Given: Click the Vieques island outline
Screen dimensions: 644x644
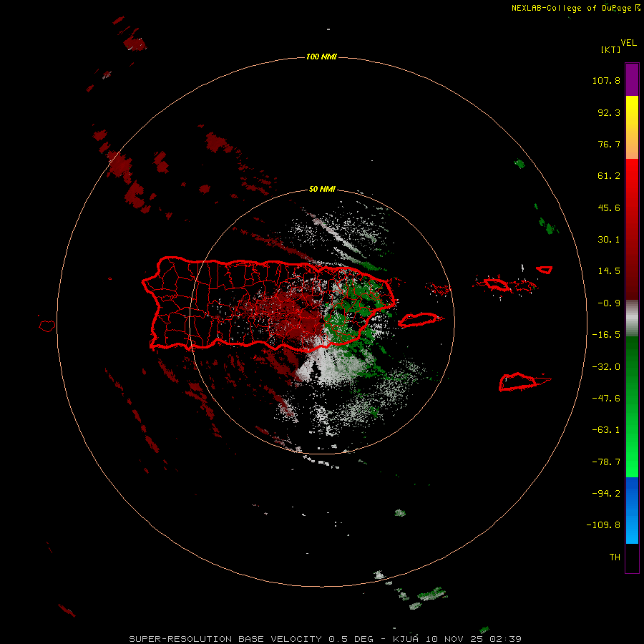Looking at the screenshot, I should pyautogui.click(x=419, y=320).
